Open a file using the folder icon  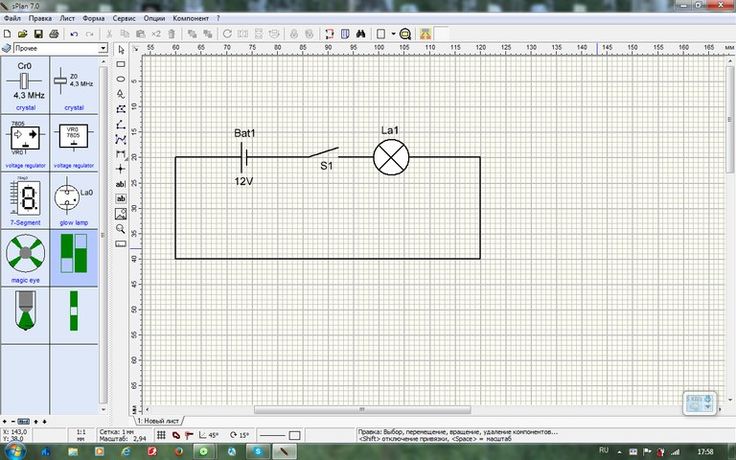(23, 34)
